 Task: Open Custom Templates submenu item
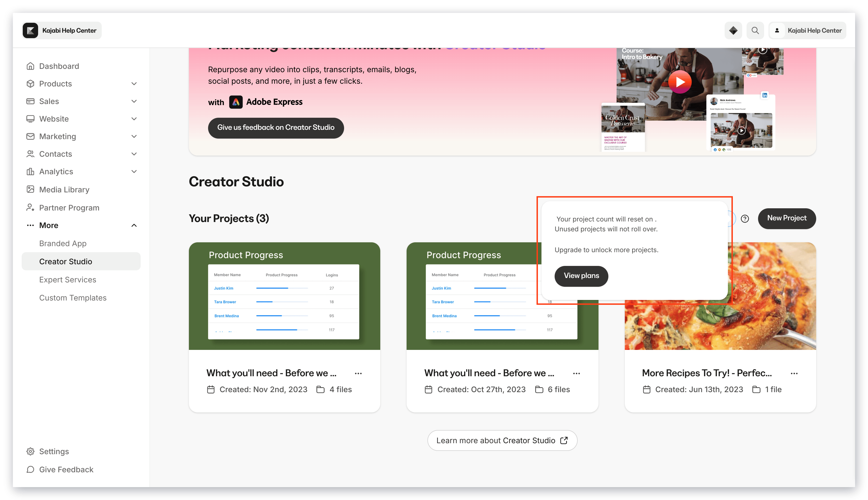[73, 298]
